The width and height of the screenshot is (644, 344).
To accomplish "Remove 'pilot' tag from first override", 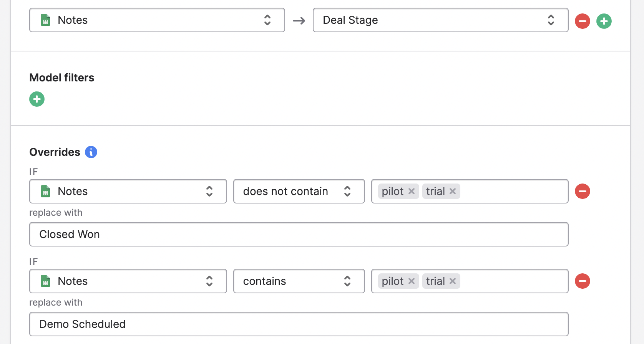I will [x=412, y=191].
